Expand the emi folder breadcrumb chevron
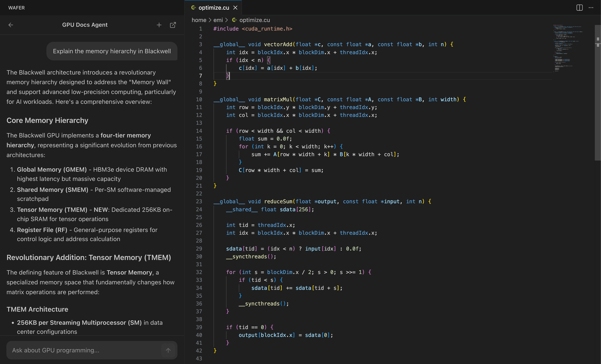This screenshot has width=601, height=364. [227, 20]
